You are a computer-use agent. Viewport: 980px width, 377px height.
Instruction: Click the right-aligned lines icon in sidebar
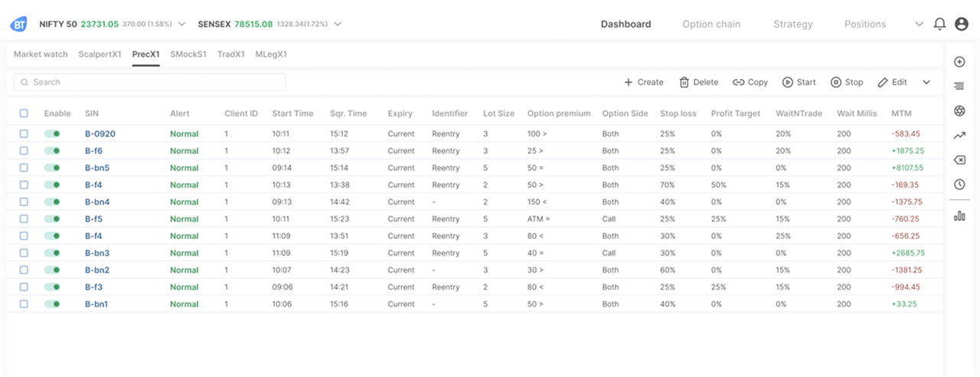pyautogui.click(x=959, y=87)
